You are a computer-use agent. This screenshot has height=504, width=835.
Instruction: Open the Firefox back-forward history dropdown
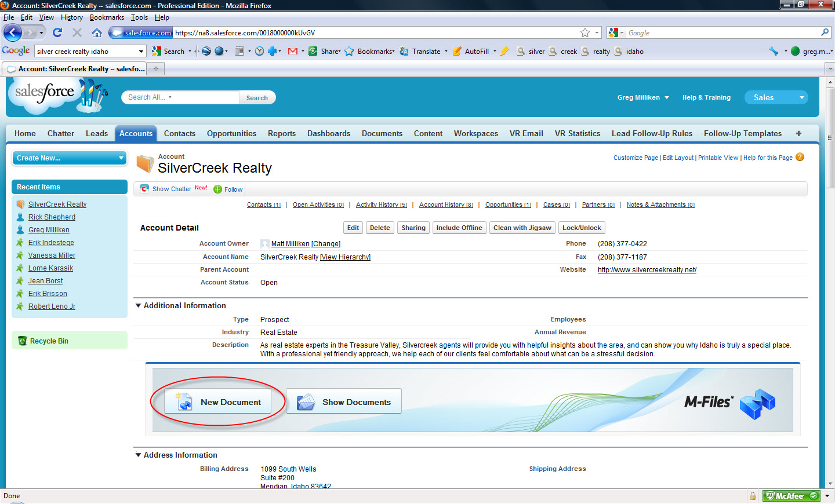41,32
